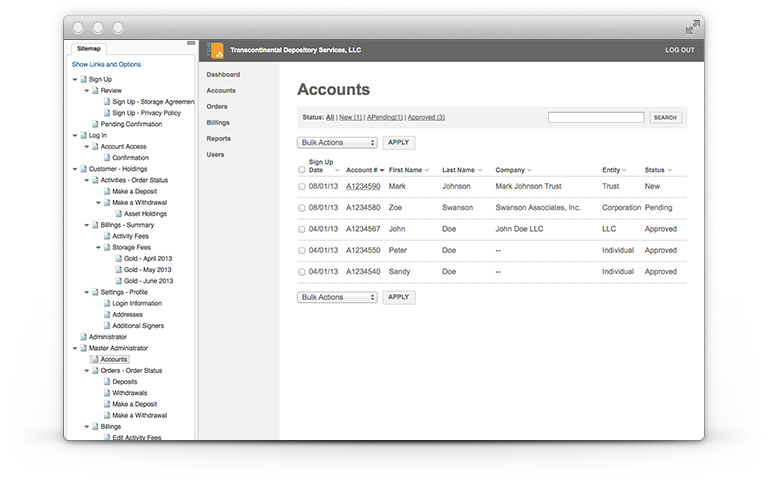
Task: Check the box for Sandy Doe's account
Action: click(302, 272)
